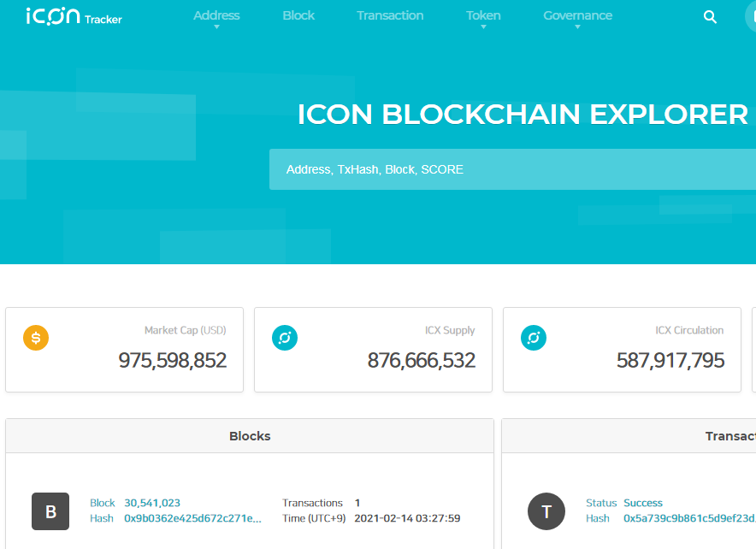This screenshot has height=549, width=756.
Task: Click the Time (UTC+9) label
Action: click(x=314, y=518)
